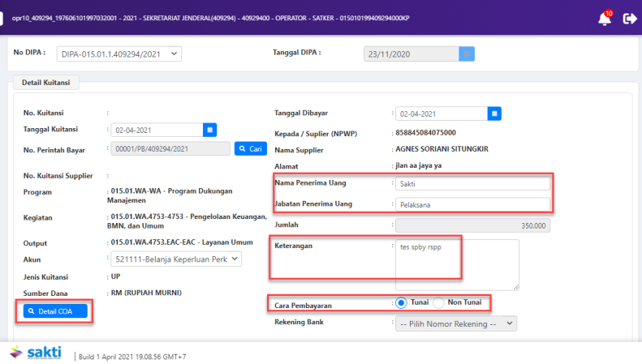
Task: Open the Akun dropdown list
Action: coord(175,259)
